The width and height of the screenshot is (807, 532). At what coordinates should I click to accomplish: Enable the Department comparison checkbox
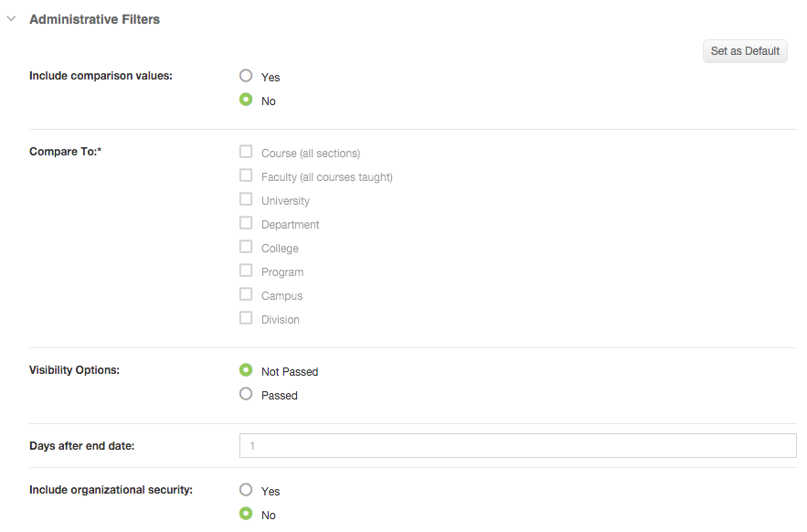pos(246,222)
